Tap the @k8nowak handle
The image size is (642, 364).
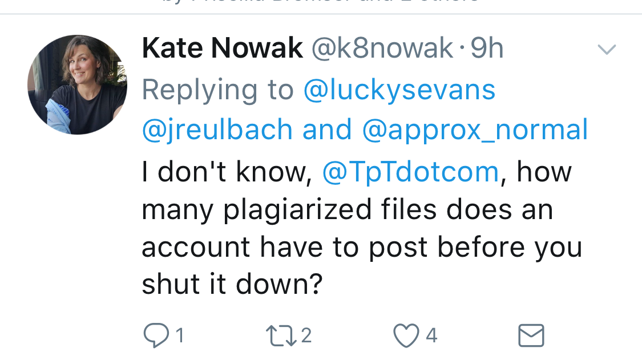click(x=382, y=48)
